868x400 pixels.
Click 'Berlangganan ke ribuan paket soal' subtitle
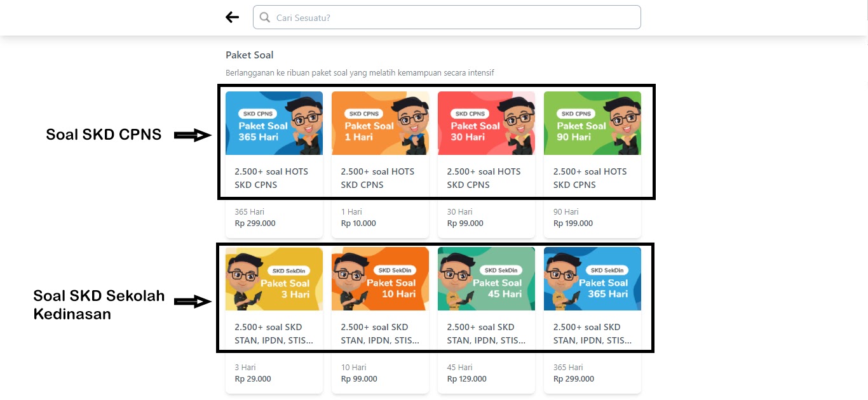pyautogui.click(x=360, y=73)
